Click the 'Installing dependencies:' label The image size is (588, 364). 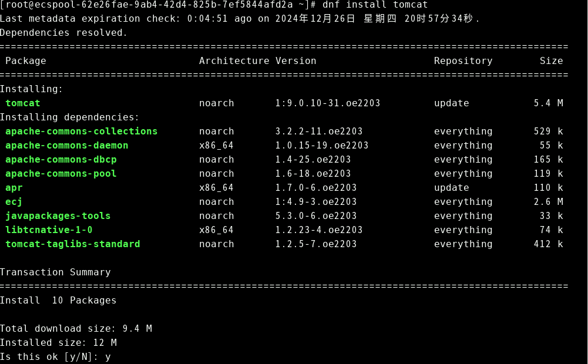pyautogui.click(x=69, y=117)
